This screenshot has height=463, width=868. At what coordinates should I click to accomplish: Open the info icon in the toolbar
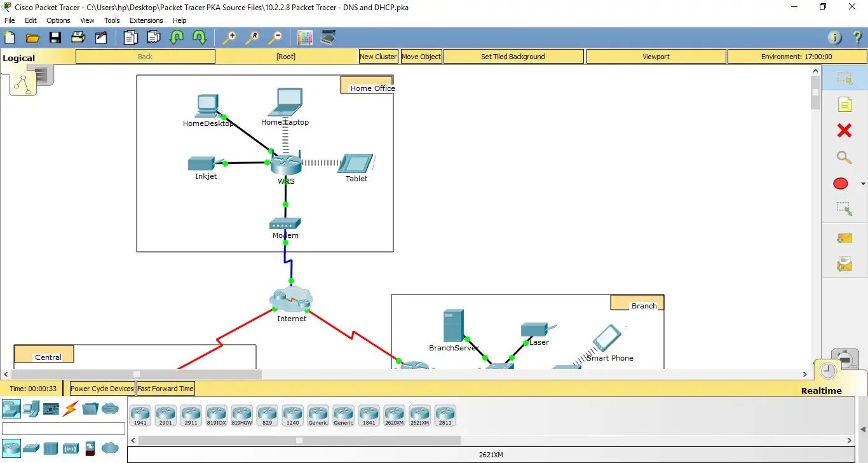click(x=835, y=38)
